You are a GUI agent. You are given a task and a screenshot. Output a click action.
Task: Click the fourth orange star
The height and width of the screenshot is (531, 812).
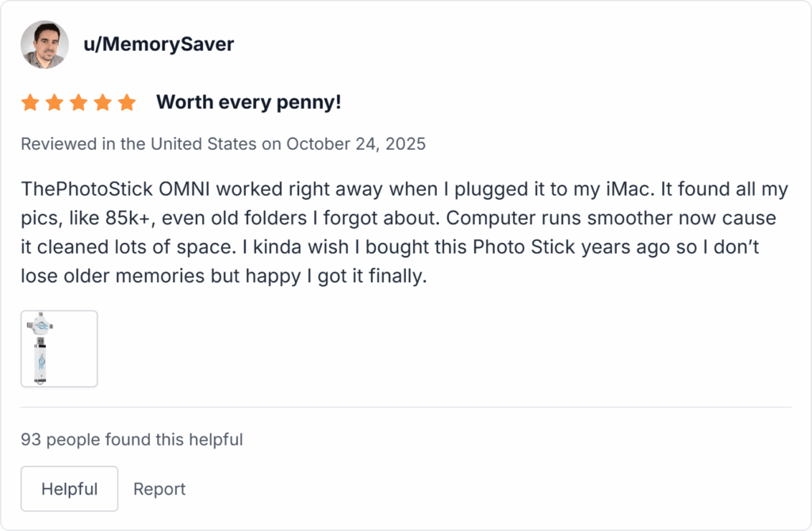(x=102, y=101)
